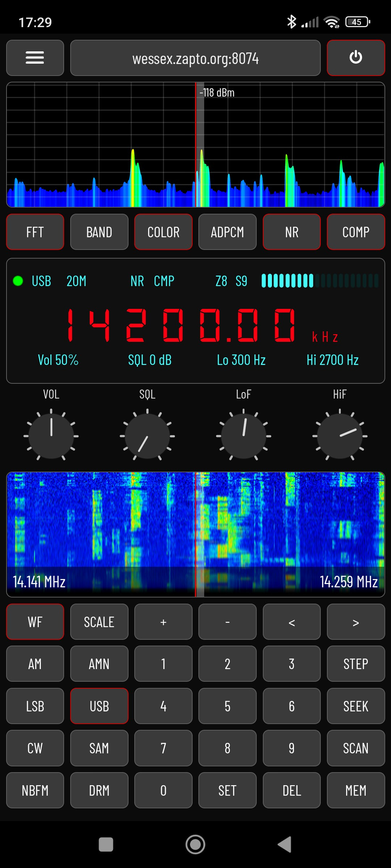This screenshot has width=391, height=868.
Task: Toggle the WF waterfall display
Action: (35, 622)
